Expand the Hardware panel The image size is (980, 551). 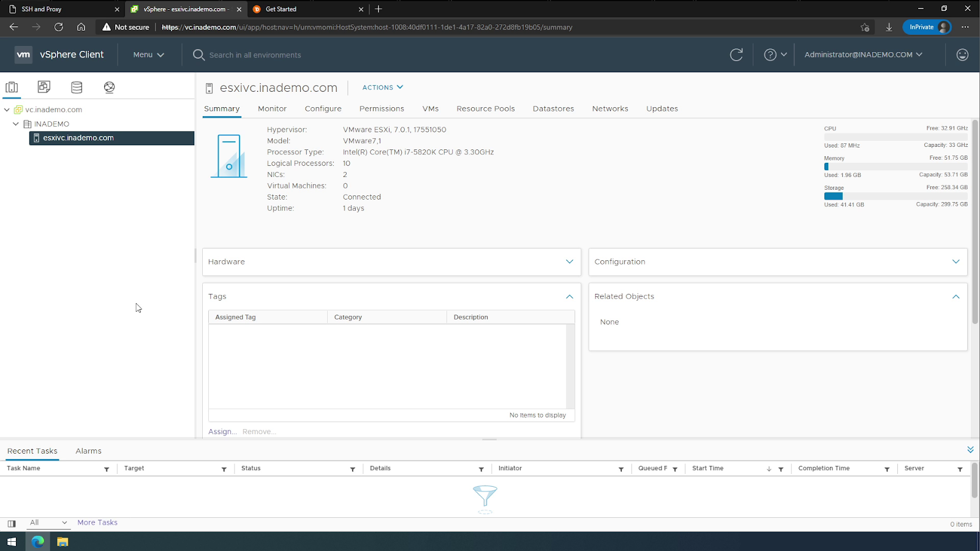point(570,261)
